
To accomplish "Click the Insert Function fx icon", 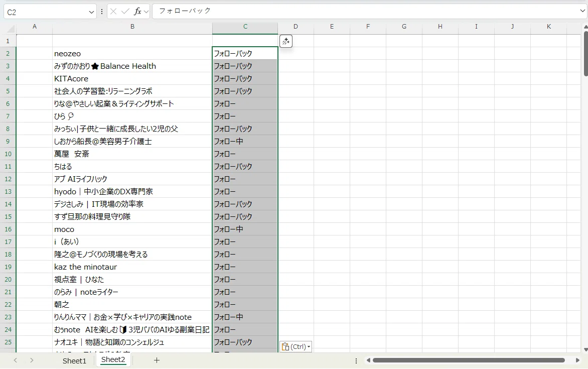I will tap(137, 12).
